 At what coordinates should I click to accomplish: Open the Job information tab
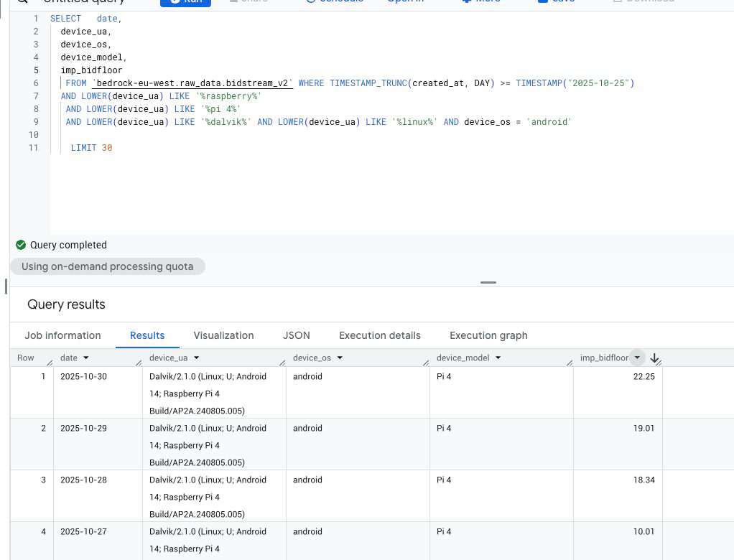pos(62,335)
